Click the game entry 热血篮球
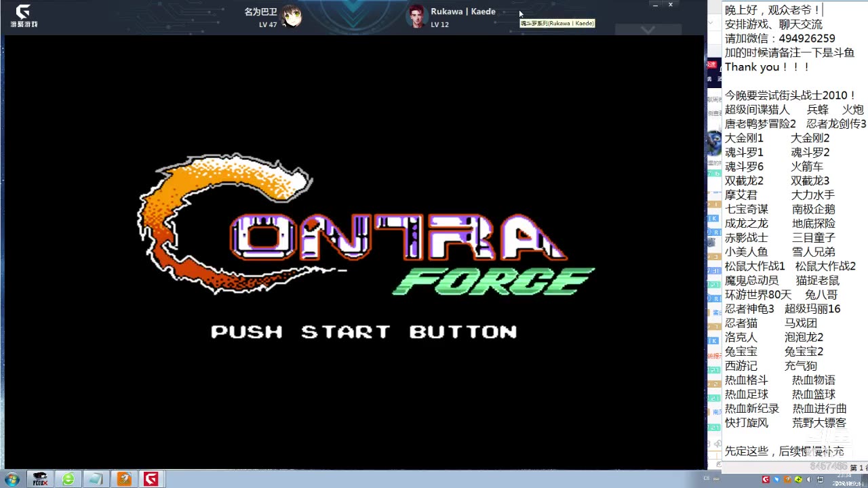The height and width of the screenshot is (488, 868). [x=814, y=394]
